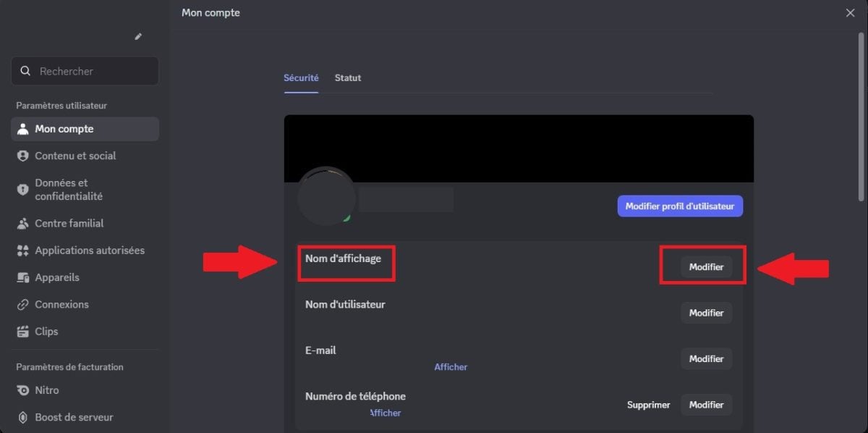Click the pencil edit icon above the sidebar
Screen dimensions: 868x433
coord(137,36)
